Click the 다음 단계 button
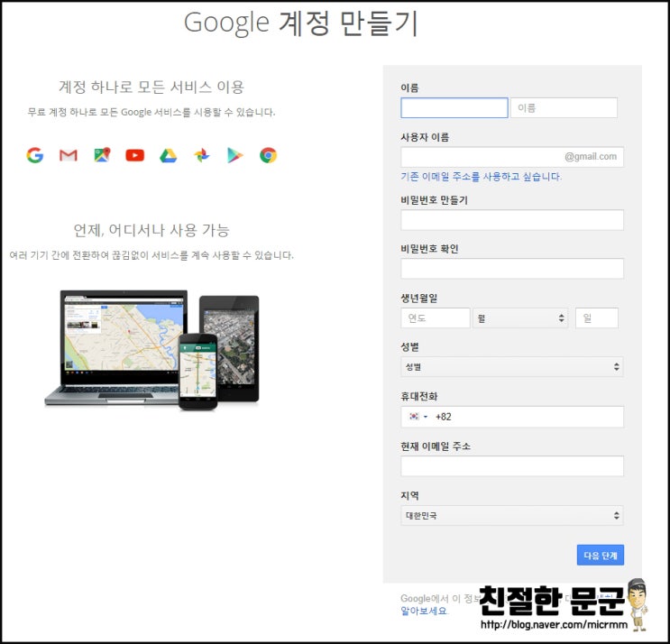This screenshot has width=670, height=644. (x=601, y=555)
